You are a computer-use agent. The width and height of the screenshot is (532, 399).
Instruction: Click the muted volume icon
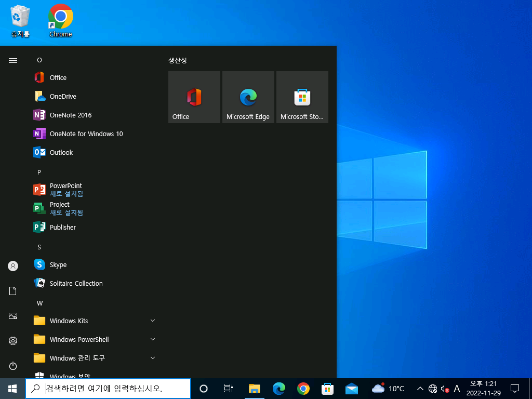445,389
